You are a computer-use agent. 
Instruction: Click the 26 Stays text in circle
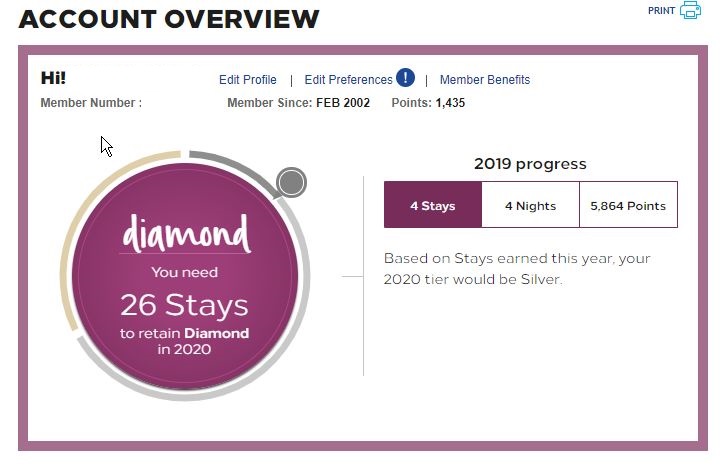coord(184,305)
